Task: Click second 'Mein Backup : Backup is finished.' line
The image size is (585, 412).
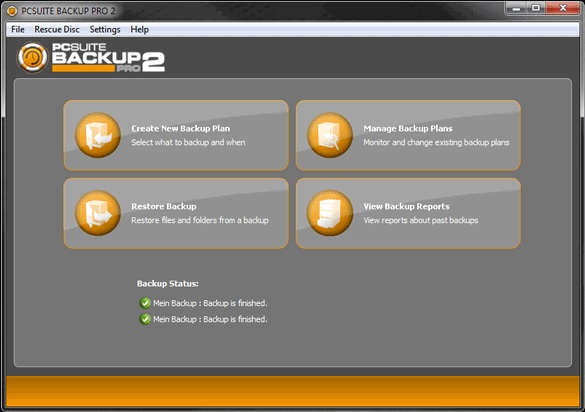Action: 210,319
